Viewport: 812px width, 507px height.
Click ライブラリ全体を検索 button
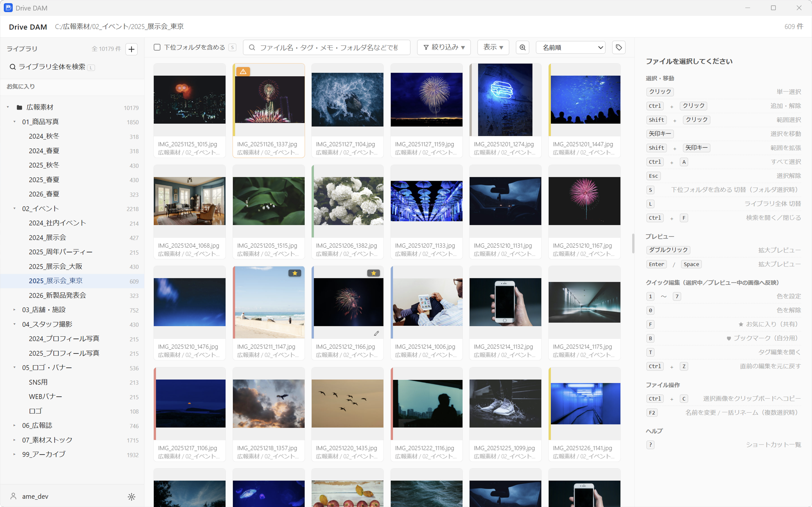click(x=52, y=67)
